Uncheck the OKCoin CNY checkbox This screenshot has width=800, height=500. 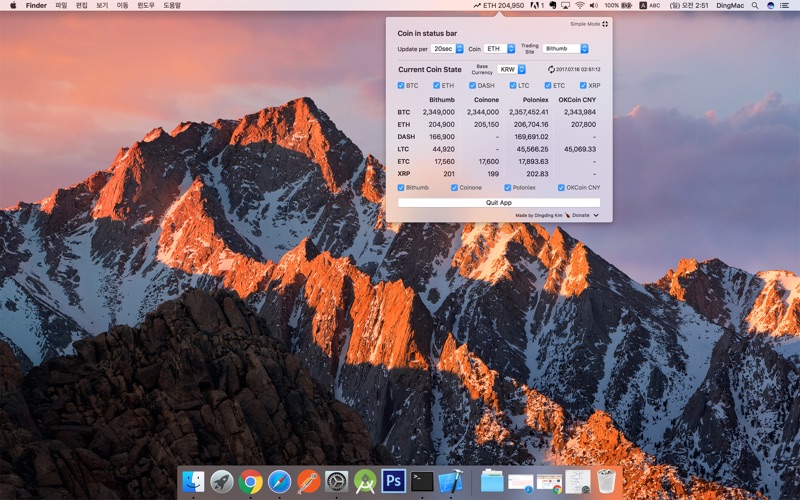(561, 187)
